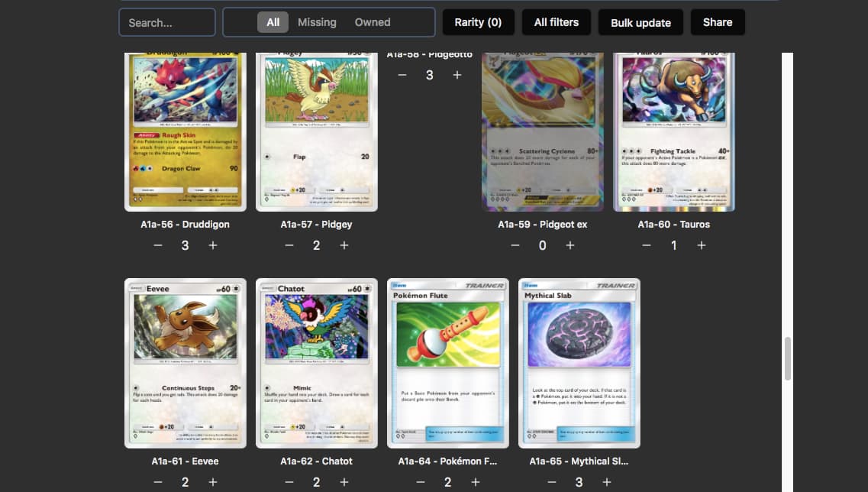Click plus icon under Pidgeot ex
Screen dimensions: 868x492
click(x=570, y=245)
